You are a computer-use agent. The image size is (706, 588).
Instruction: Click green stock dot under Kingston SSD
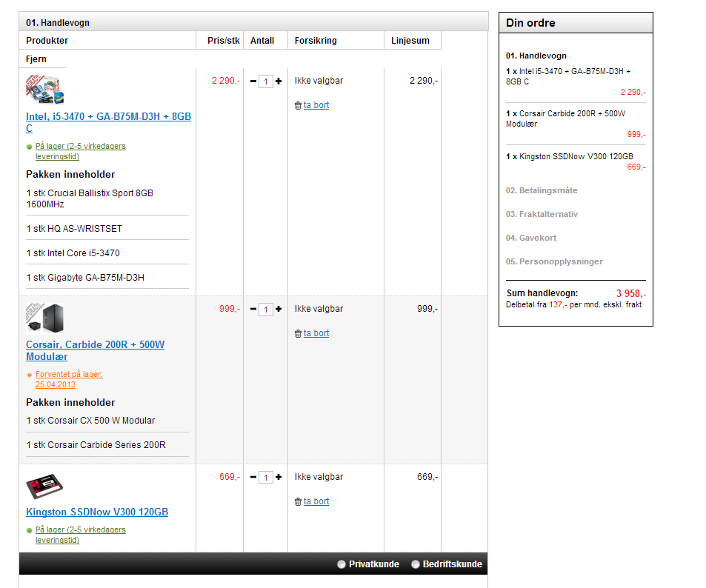click(30, 530)
